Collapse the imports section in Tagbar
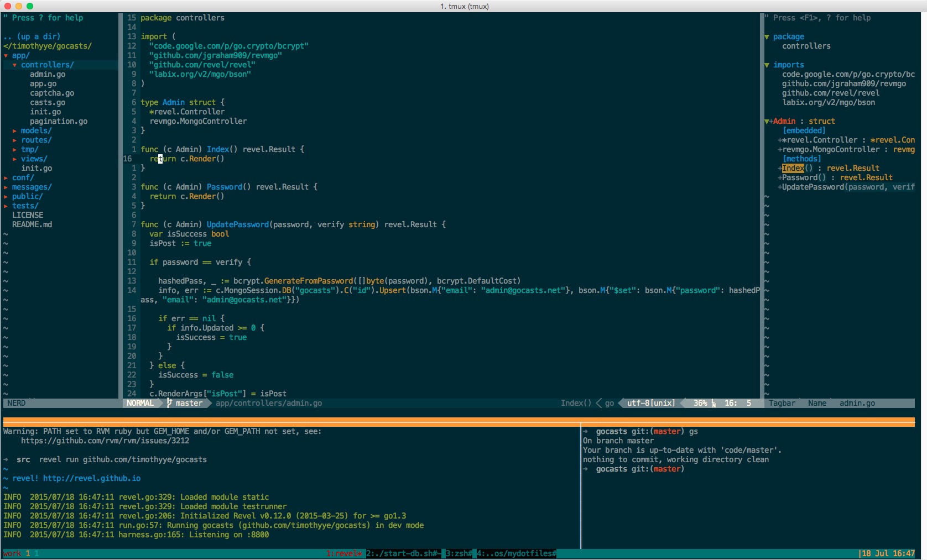927x560 pixels. [x=767, y=65]
